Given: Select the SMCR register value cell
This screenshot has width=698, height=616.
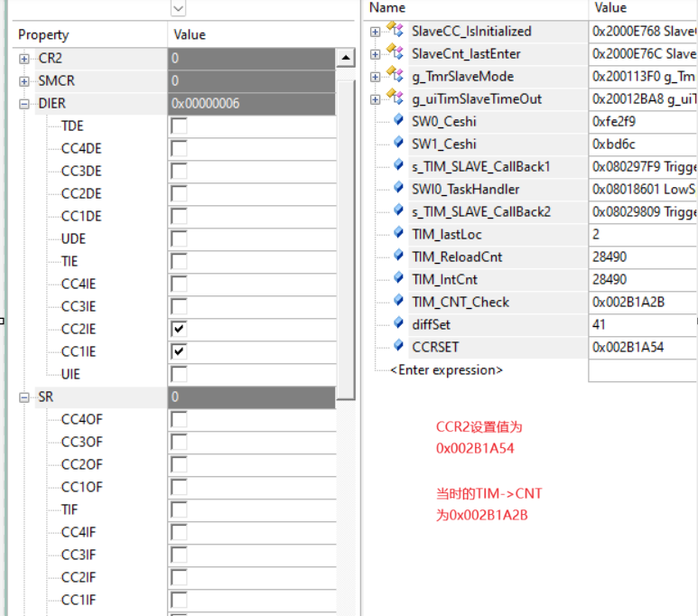Looking at the screenshot, I should [x=252, y=81].
